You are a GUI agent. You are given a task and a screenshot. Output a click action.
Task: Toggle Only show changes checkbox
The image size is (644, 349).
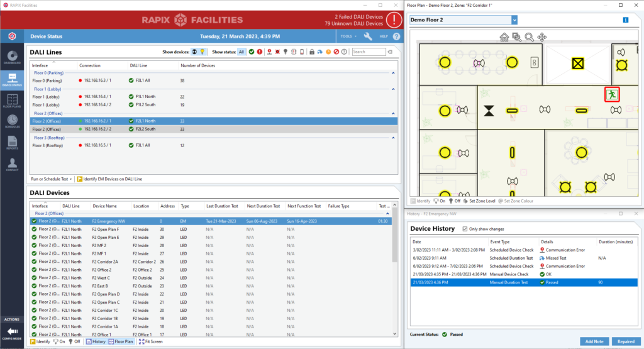(x=465, y=229)
